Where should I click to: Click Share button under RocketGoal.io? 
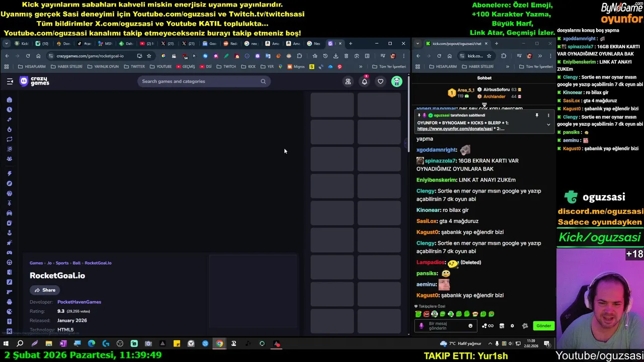click(x=45, y=290)
